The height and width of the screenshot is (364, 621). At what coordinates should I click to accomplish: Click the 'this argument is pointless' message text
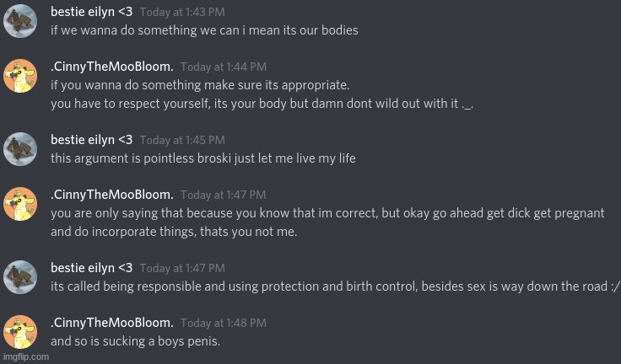point(202,158)
